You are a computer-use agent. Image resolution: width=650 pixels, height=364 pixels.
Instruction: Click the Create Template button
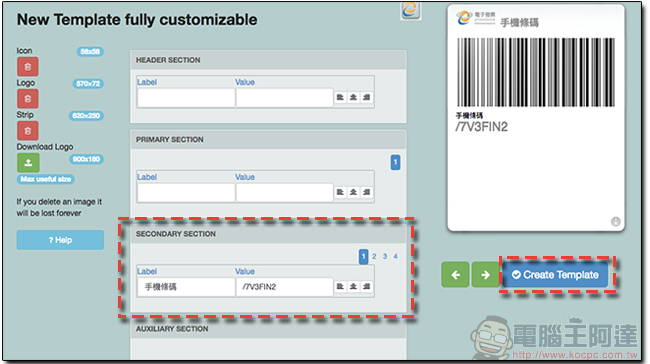coord(555,274)
